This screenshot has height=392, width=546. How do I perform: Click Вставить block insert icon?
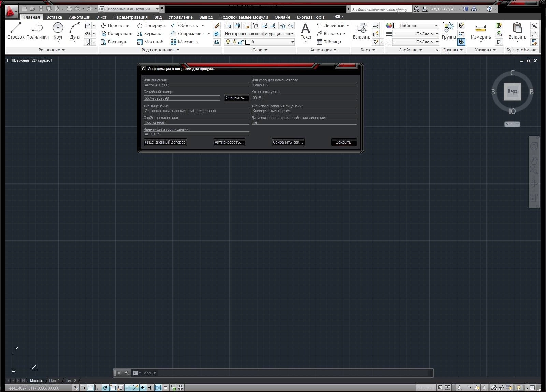tap(361, 31)
